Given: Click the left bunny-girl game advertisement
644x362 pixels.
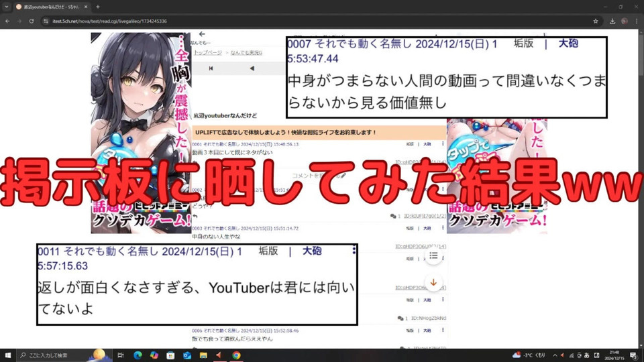Looking at the screenshot, I should (141, 133).
